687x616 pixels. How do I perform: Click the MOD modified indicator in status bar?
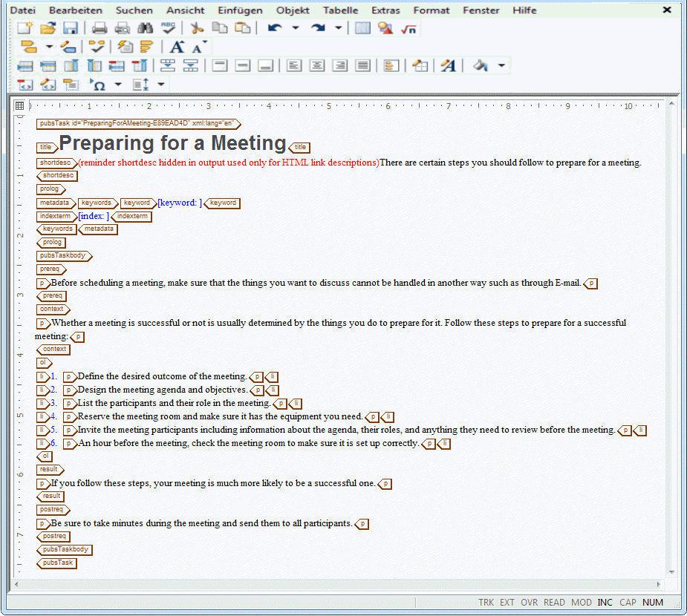pyautogui.click(x=582, y=603)
